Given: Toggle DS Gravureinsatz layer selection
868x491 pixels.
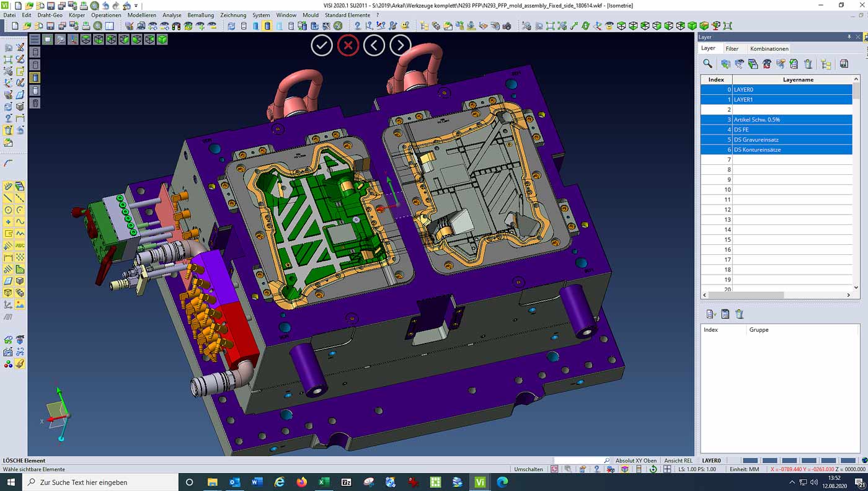Looking at the screenshot, I should click(776, 139).
